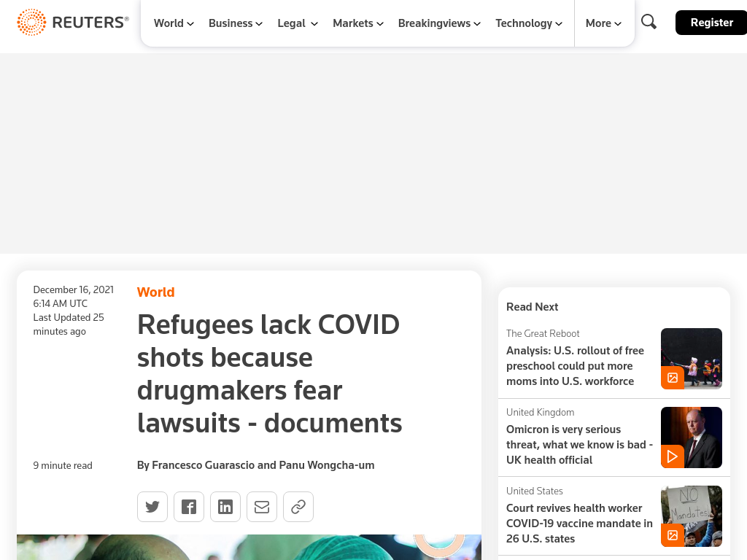Open Analysis: U.S. rollout of free preschool article

(575, 366)
